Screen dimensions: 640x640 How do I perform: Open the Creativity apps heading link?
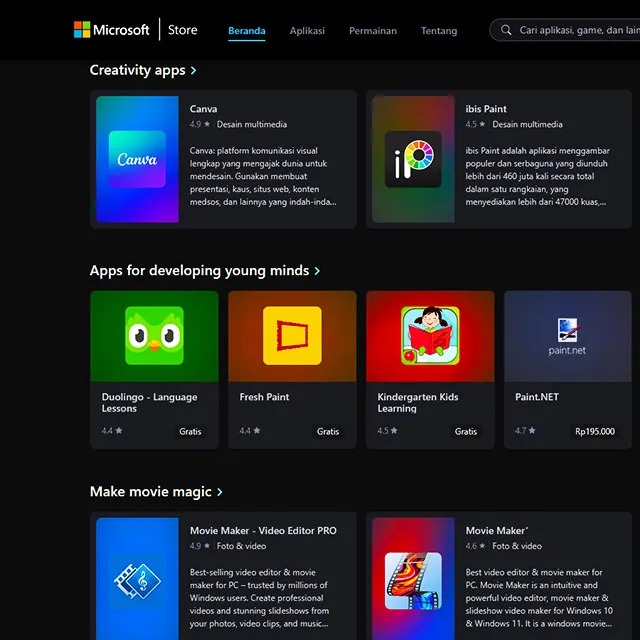tap(138, 70)
